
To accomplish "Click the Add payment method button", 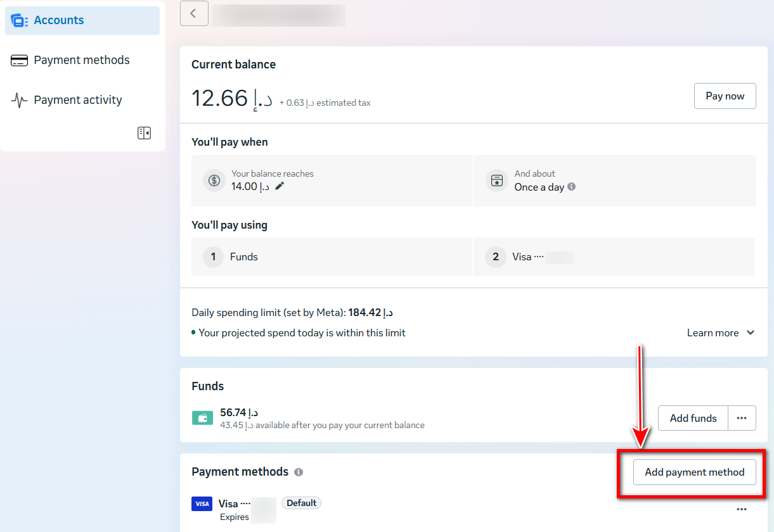I will click(694, 472).
